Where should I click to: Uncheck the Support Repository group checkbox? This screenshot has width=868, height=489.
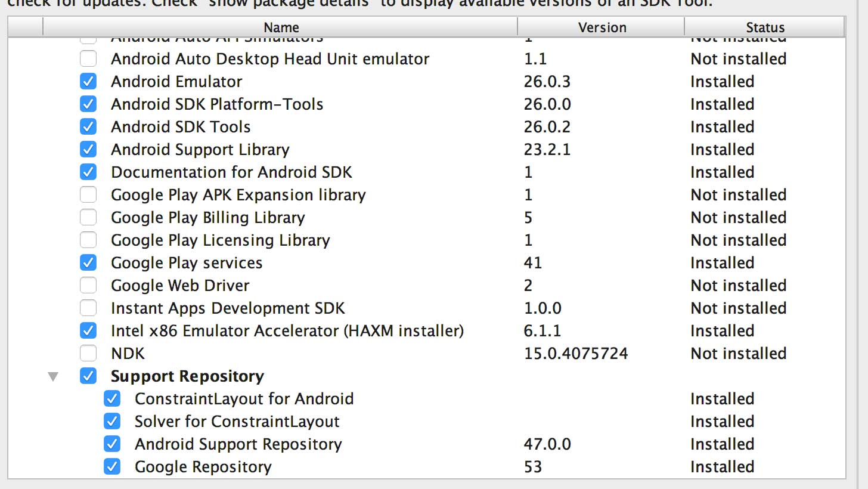(88, 376)
